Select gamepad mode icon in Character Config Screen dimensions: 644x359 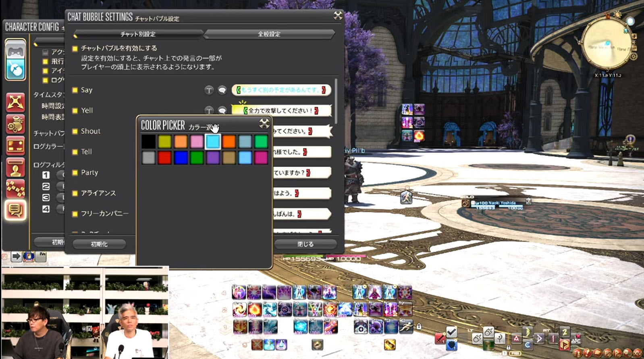(16, 50)
